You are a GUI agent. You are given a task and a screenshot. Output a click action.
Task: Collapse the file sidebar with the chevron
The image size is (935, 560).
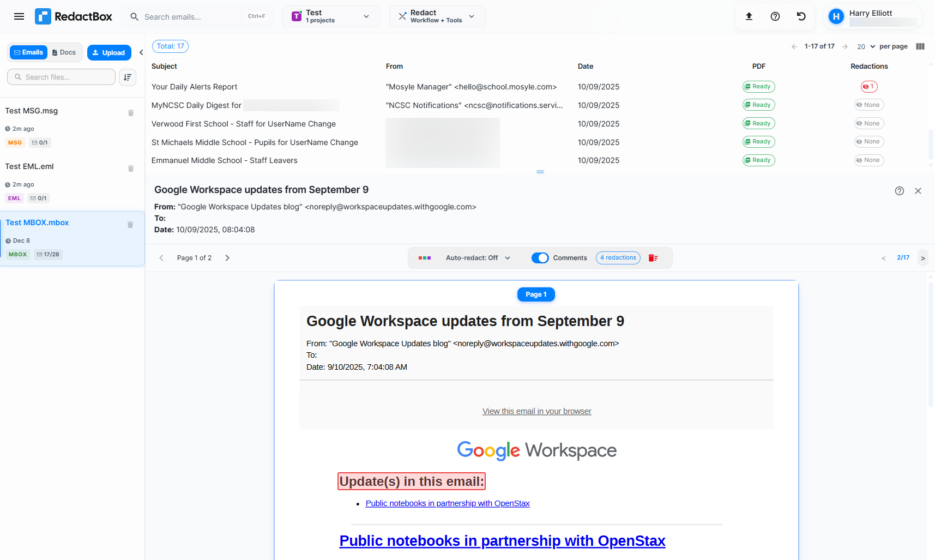click(x=141, y=52)
